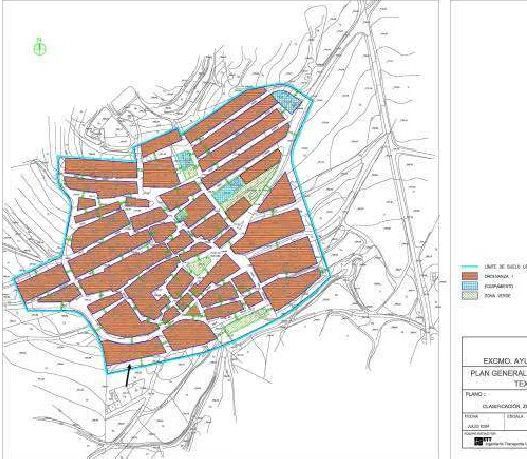Click the blue hatched Equipamiento legend swatch
The height and width of the screenshot is (459, 527).
tap(470, 286)
